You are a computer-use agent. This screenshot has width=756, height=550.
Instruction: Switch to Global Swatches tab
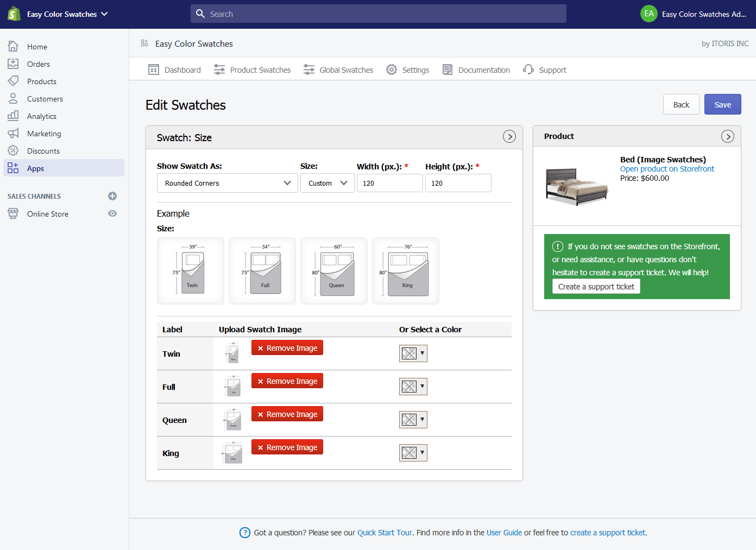pyautogui.click(x=338, y=69)
